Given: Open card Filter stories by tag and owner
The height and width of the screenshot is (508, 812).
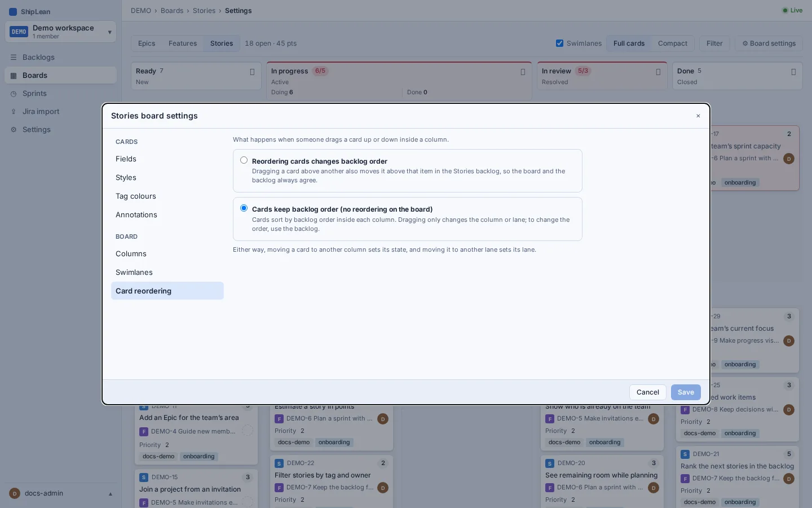Looking at the screenshot, I should 323,476.
